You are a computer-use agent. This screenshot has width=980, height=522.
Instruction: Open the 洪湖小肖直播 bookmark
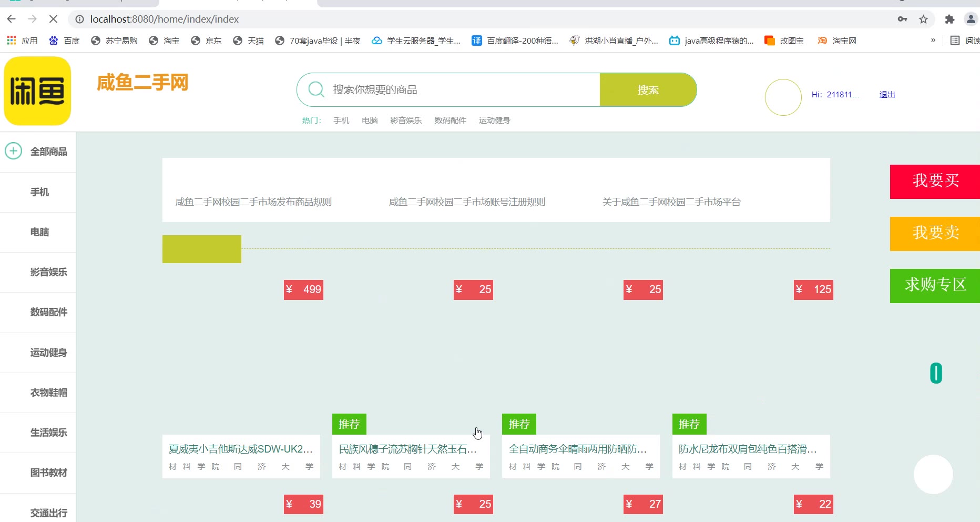click(614, 41)
